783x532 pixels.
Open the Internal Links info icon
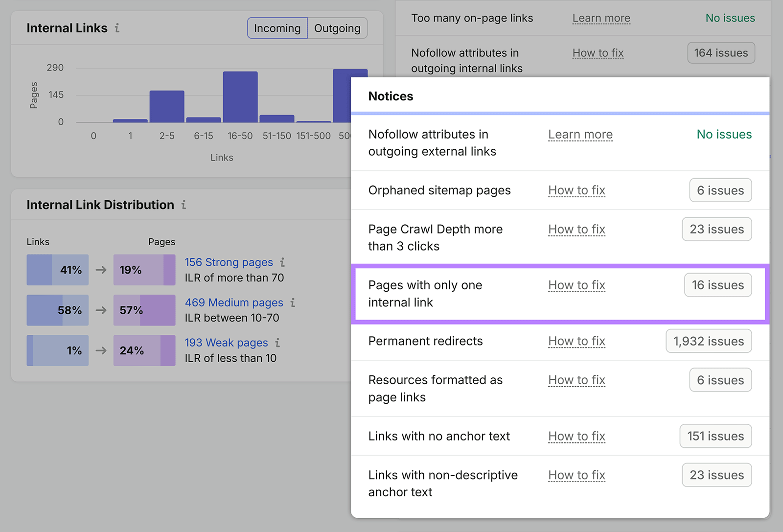117,28
